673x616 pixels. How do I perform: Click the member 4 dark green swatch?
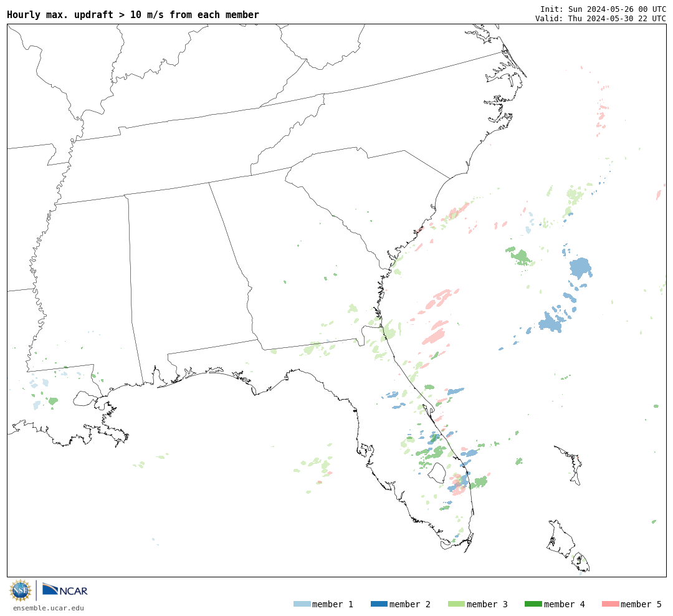533,604
